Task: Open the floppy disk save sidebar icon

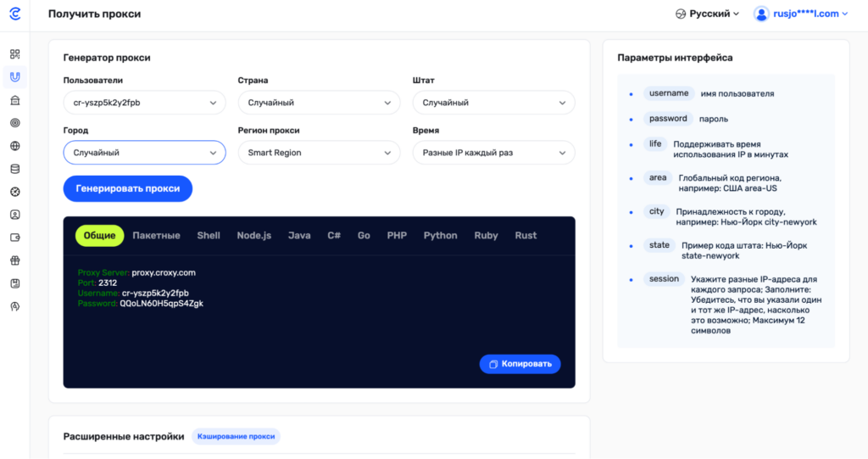Action: click(x=15, y=283)
